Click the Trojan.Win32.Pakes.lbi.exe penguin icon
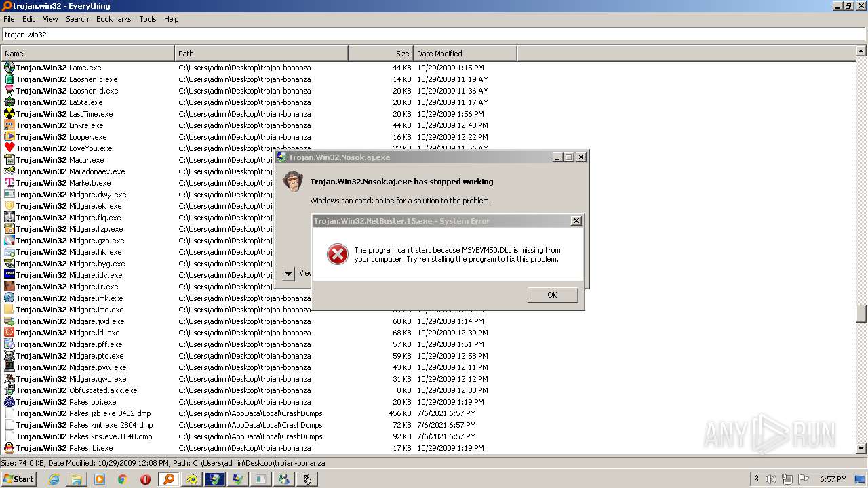This screenshot has height=488, width=868. click(x=9, y=448)
